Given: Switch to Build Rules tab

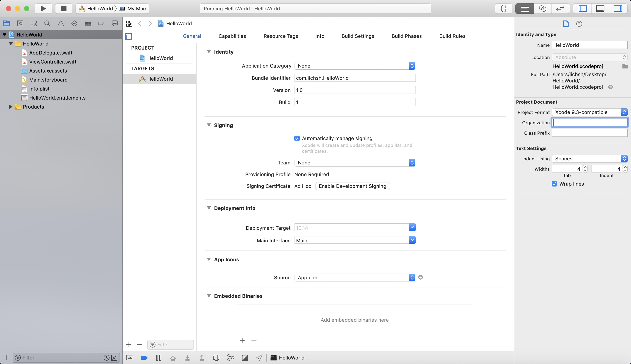Looking at the screenshot, I should click(x=453, y=36).
